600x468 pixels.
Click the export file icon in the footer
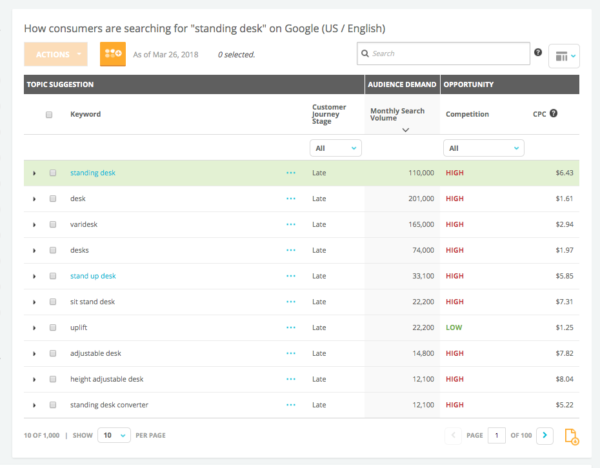[572, 437]
